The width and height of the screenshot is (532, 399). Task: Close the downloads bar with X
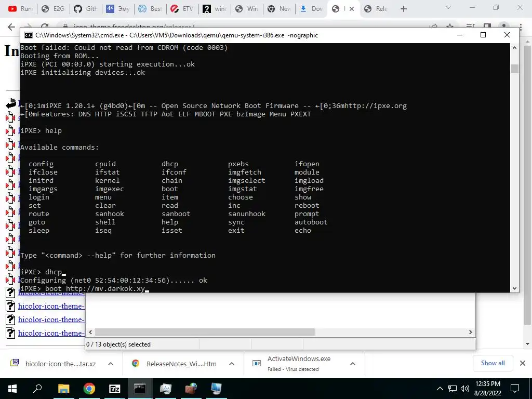[523, 363]
